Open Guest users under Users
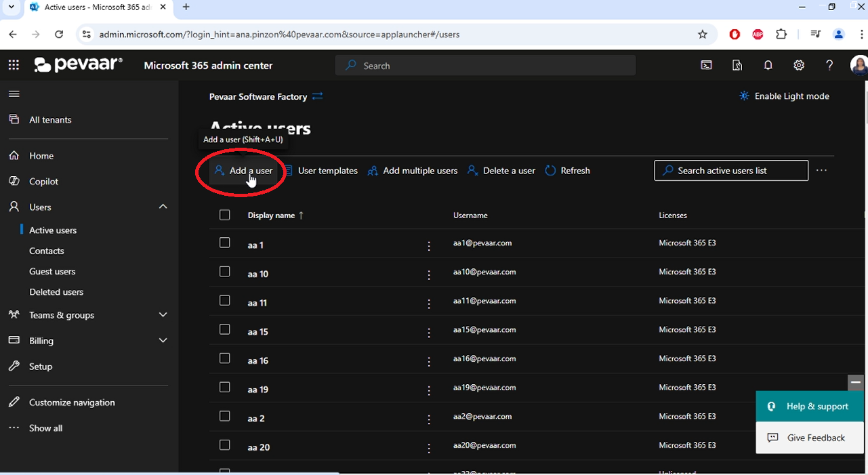 (x=52, y=271)
